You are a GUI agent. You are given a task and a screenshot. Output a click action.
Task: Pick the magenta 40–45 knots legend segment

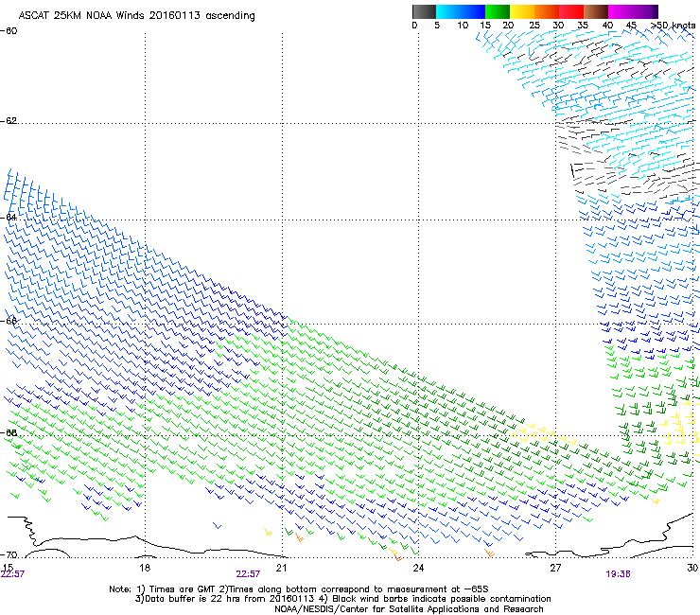(x=621, y=11)
